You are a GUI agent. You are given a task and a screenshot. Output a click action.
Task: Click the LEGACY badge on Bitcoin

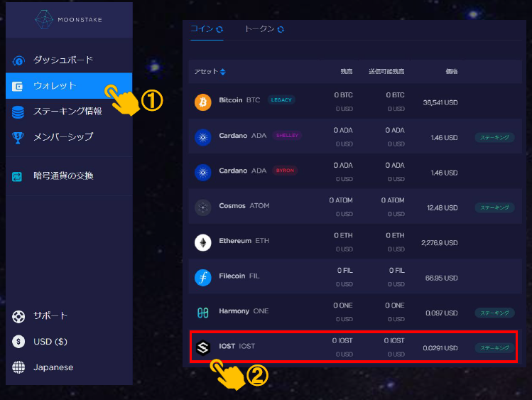click(x=281, y=99)
